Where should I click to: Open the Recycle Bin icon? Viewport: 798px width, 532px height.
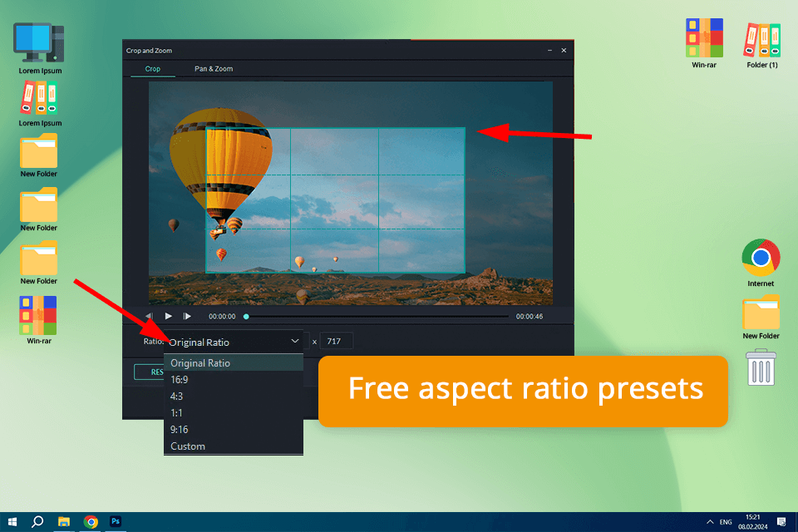761,367
